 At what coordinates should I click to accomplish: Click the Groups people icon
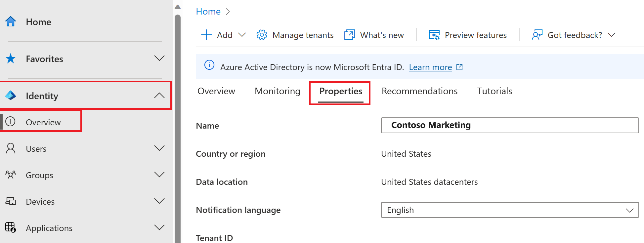click(x=11, y=175)
